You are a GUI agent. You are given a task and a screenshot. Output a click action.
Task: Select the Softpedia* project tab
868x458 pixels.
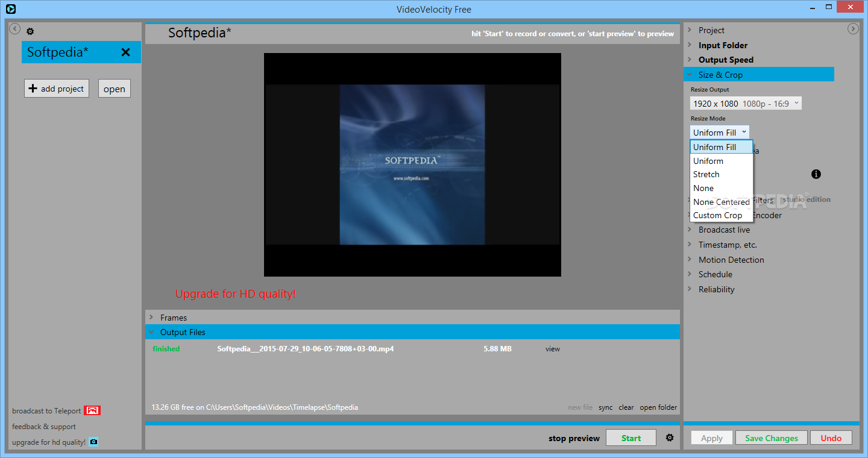coord(81,52)
